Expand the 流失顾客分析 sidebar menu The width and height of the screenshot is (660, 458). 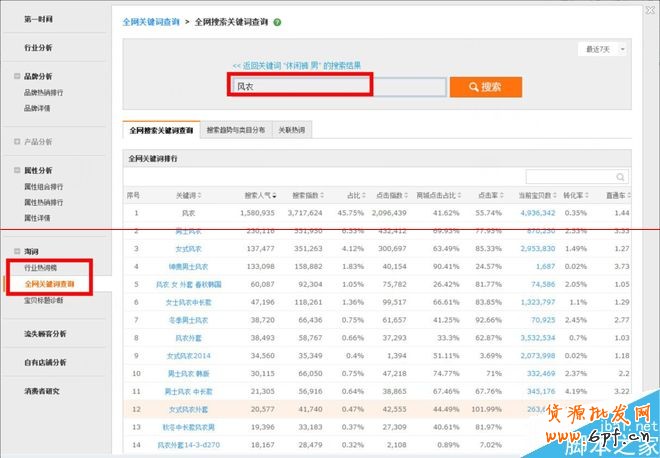click(x=45, y=333)
